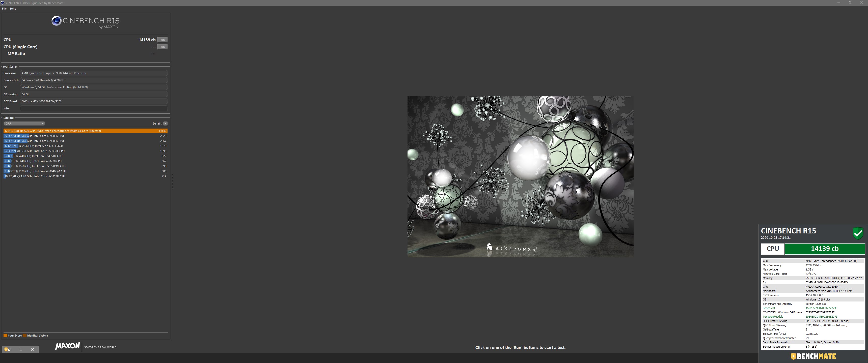868x363 pixels.
Task: Click the Processor field AMD Ryzen Threadripper 3990X
Action: (94, 73)
